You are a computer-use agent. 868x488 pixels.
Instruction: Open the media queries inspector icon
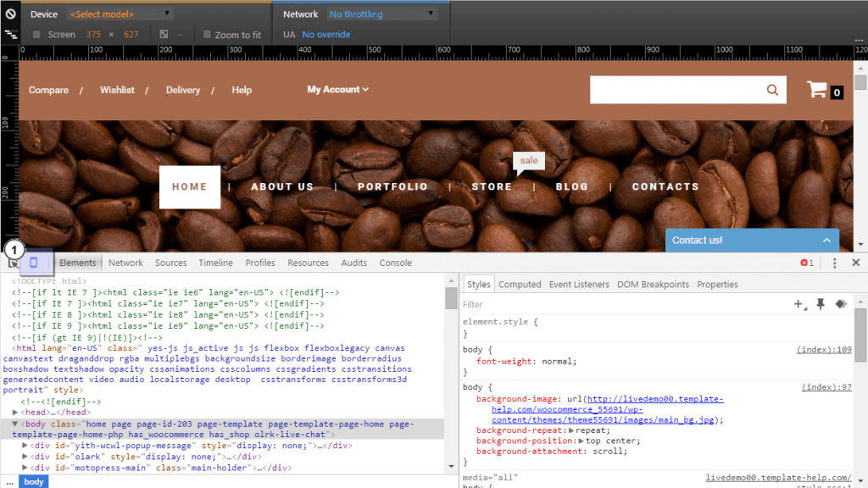click(10, 34)
